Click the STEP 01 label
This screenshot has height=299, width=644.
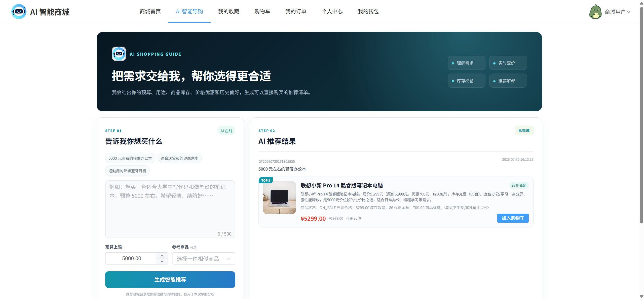(113, 131)
